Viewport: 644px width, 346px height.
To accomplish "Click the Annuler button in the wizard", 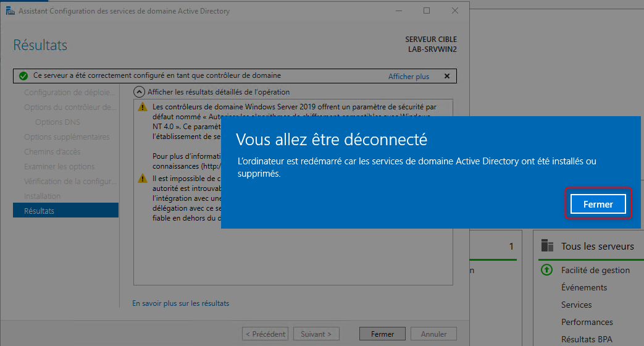I will 433,334.
